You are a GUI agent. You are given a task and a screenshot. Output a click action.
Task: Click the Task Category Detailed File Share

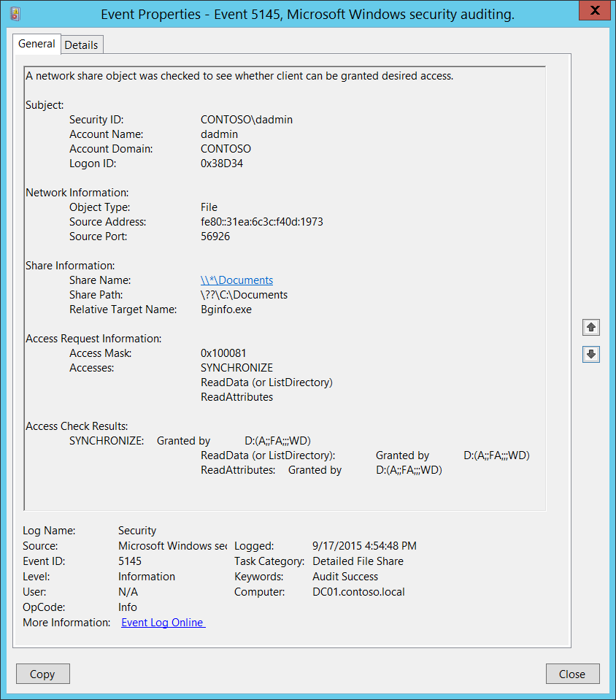(358, 561)
